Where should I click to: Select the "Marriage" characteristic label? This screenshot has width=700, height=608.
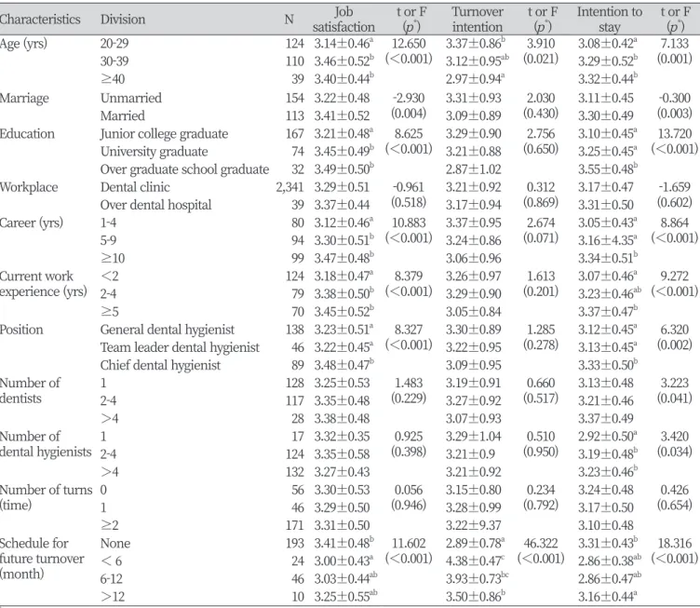coord(24,98)
